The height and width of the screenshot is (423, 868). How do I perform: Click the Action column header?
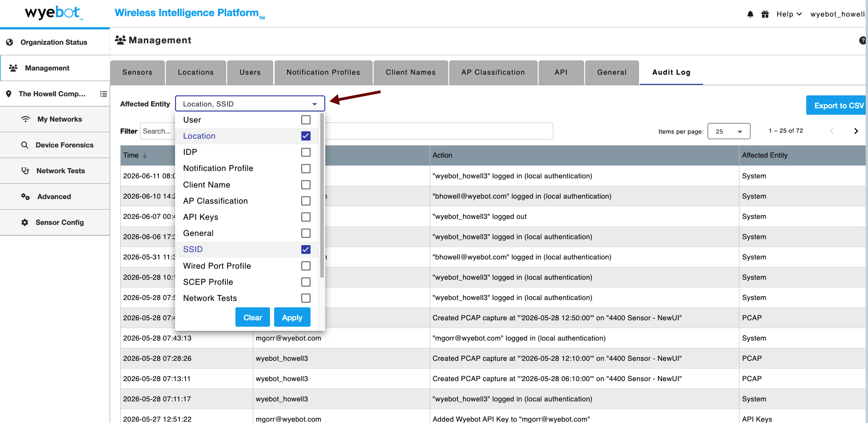[584, 156]
